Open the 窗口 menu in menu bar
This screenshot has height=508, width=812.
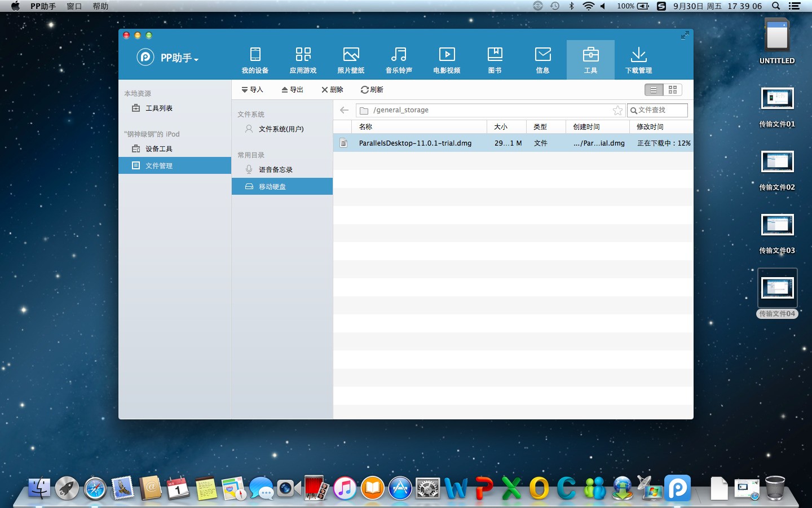[x=74, y=6]
